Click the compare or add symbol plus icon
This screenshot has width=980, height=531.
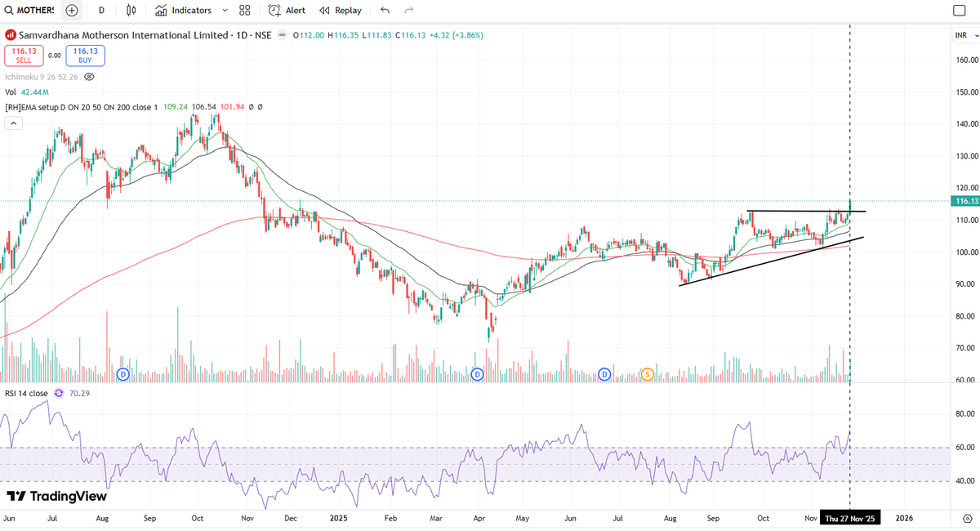click(x=72, y=11)
